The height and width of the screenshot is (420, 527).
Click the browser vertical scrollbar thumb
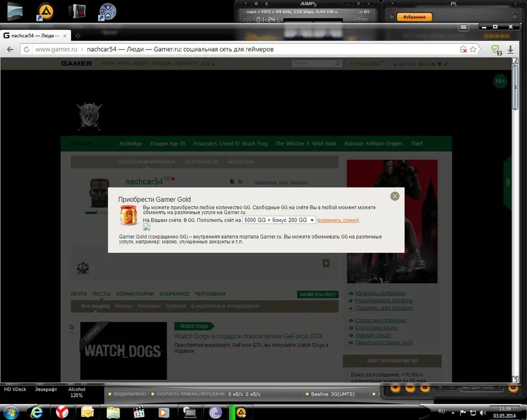(515, 87)
